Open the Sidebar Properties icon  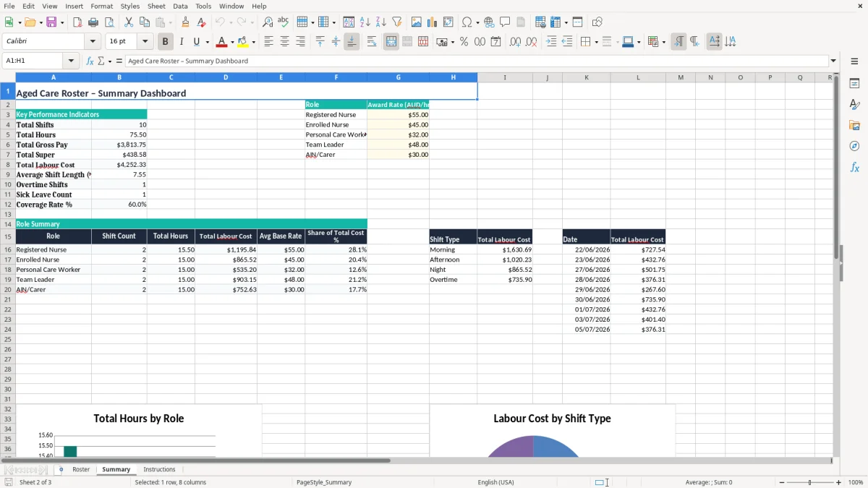854,83
